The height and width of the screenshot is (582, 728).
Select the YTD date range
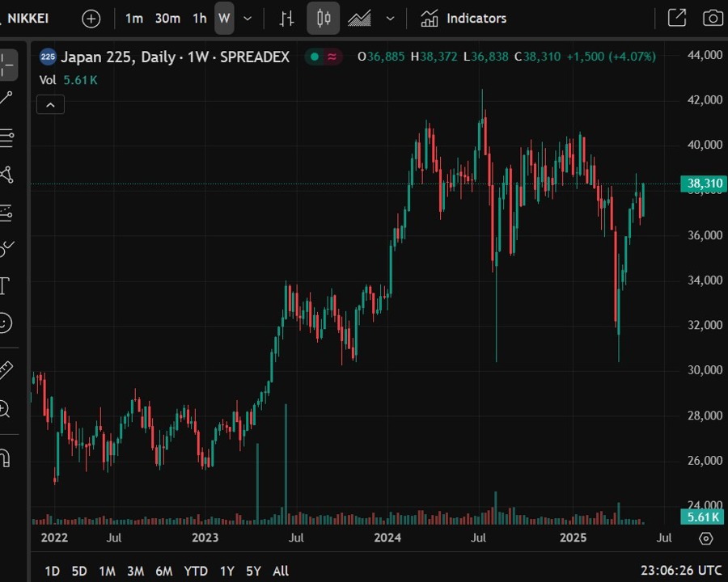click(x=196, y=571)
